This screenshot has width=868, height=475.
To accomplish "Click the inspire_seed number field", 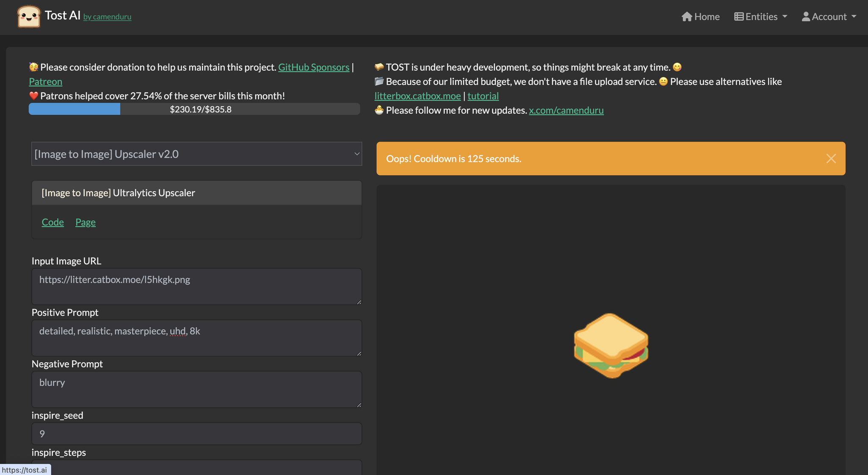I will coord(197,433).
